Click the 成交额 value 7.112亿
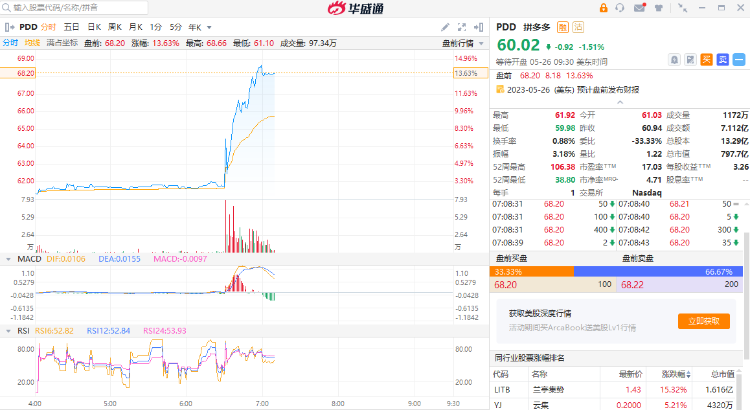Image resolution: width=750 pixels, height=410 pixels. [x=734, y=128]
